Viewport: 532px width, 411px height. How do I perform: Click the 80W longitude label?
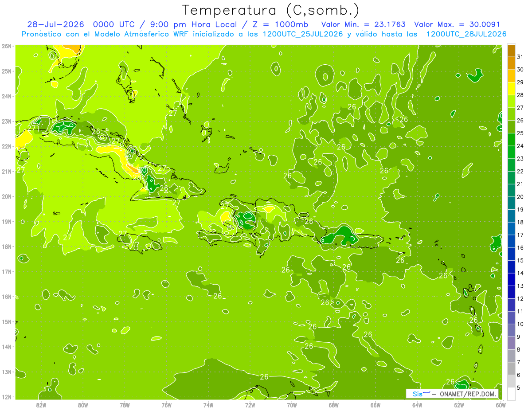[x=83, y=404]
